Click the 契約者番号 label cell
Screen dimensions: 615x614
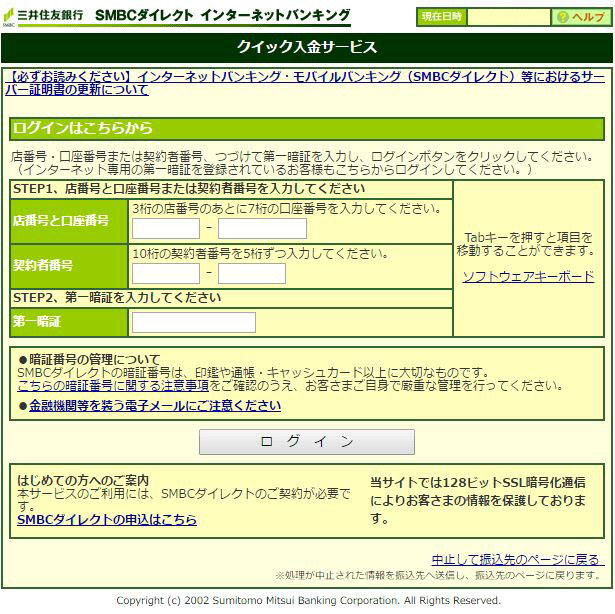(69, 266)
